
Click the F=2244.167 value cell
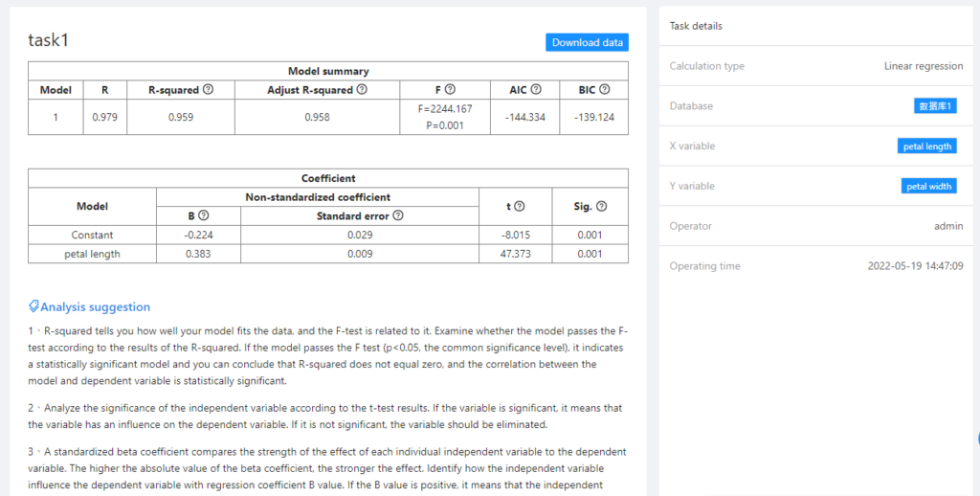tap(445, 109)
